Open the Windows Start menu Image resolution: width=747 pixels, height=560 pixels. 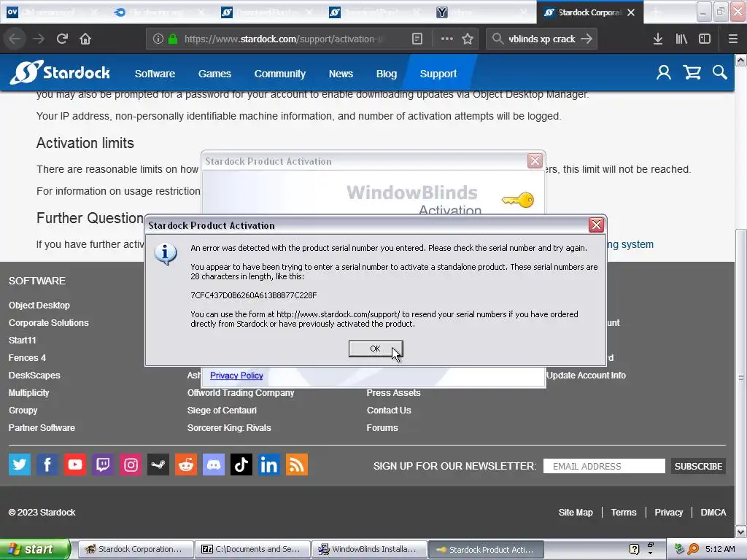coord(35,549)
